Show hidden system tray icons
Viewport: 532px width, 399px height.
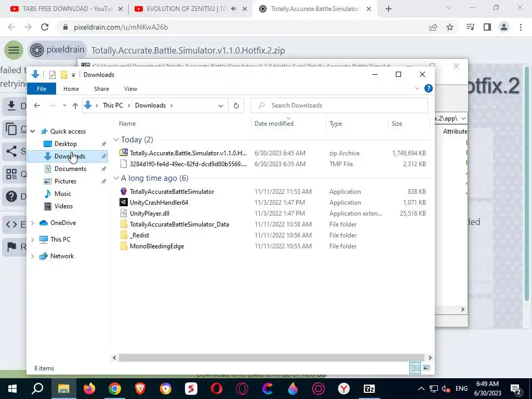pyautogui.click(x=421, y=389)
